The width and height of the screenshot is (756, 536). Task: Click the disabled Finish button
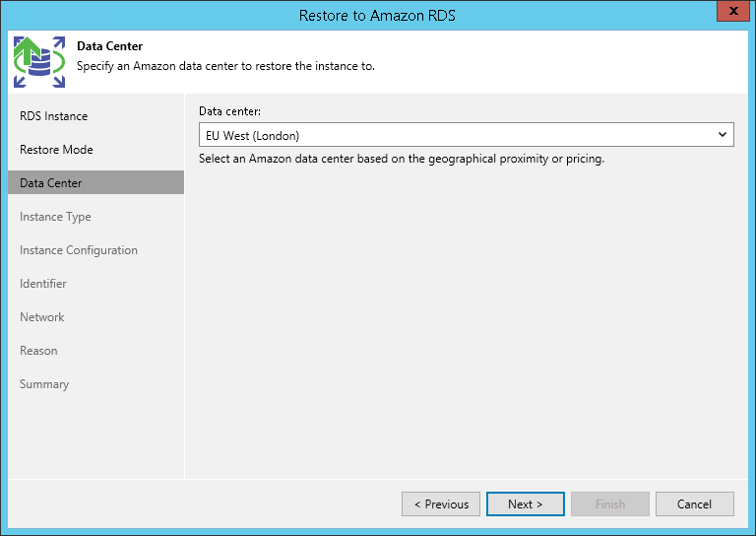click(610, 504)
